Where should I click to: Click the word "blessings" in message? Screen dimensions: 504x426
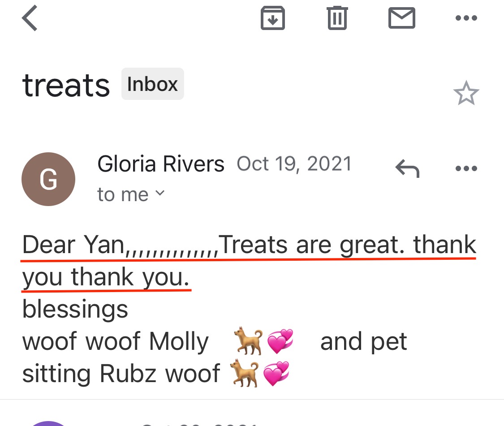(75, 309)
